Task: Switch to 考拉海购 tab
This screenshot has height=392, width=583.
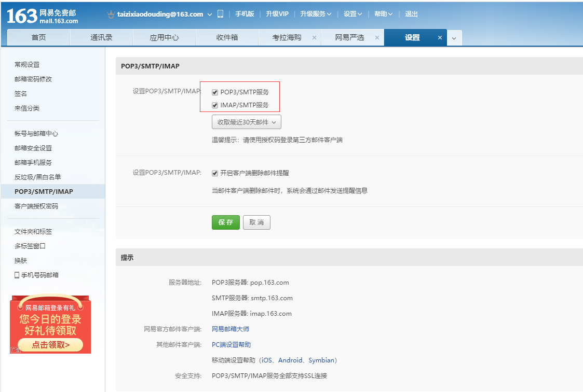Action: (x=287, y=37)
